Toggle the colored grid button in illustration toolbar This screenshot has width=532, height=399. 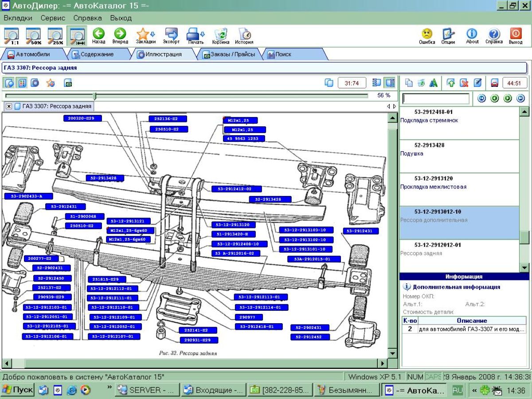point(22,83)
